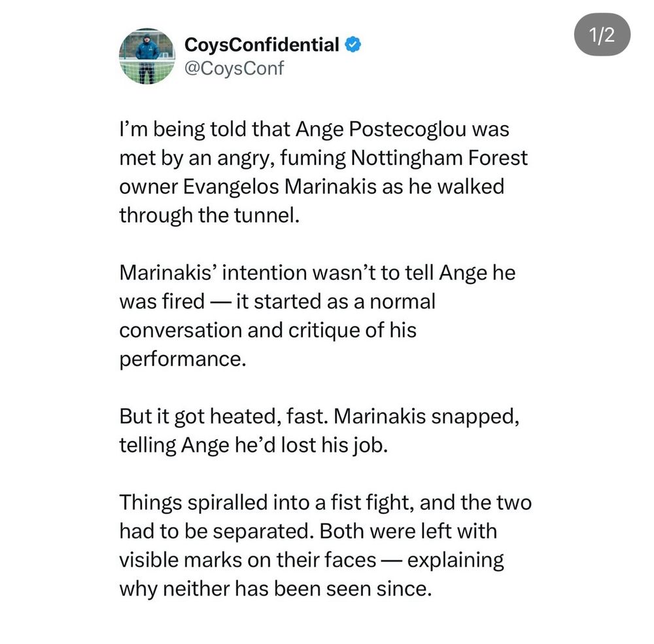Click the phrase "critique of his"
Image resolution: width=654 pixels, height=644 pixels.
352,330
